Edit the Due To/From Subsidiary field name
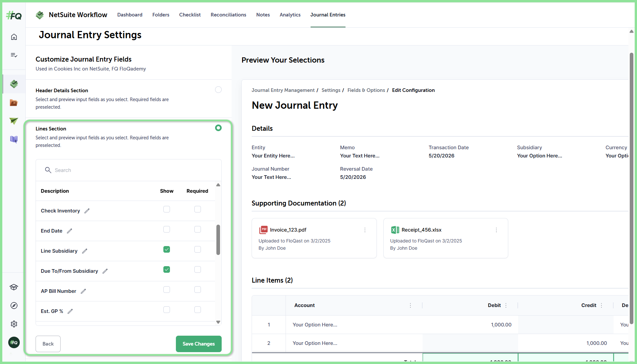 pos(105,271)
